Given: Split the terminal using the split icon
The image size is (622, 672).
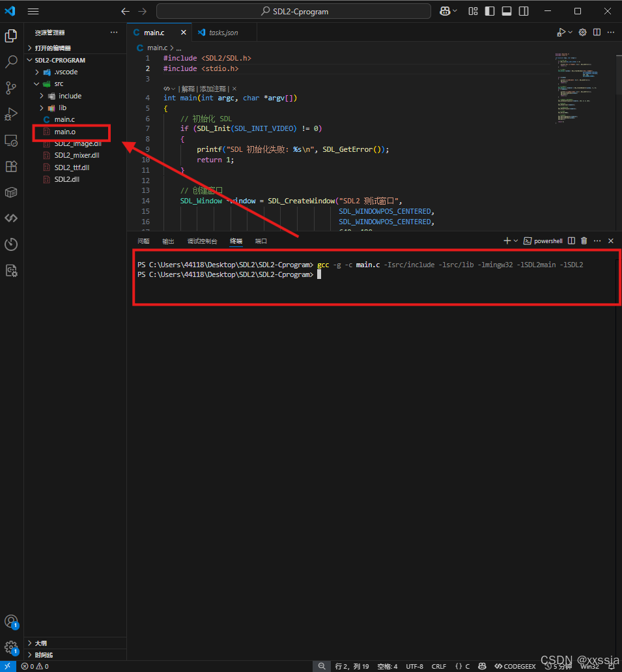Looking at the screenshot, I should tap(571, 241).
